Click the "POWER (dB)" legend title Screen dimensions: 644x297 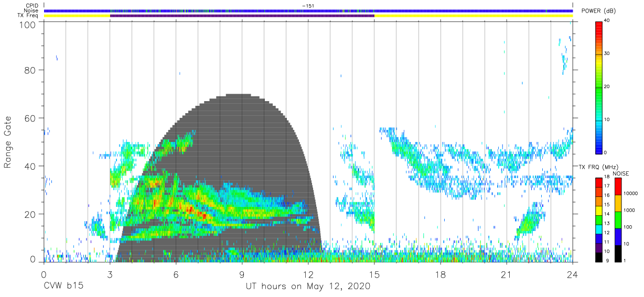pyautogui.click(x=598, y=11)
